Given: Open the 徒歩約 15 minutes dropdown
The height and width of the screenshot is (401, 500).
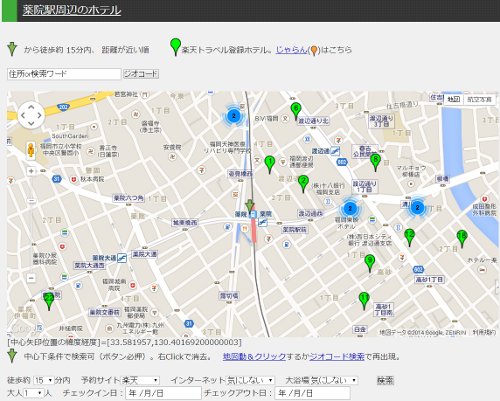Looking at the screenshot, I should (x=43, y=380).
